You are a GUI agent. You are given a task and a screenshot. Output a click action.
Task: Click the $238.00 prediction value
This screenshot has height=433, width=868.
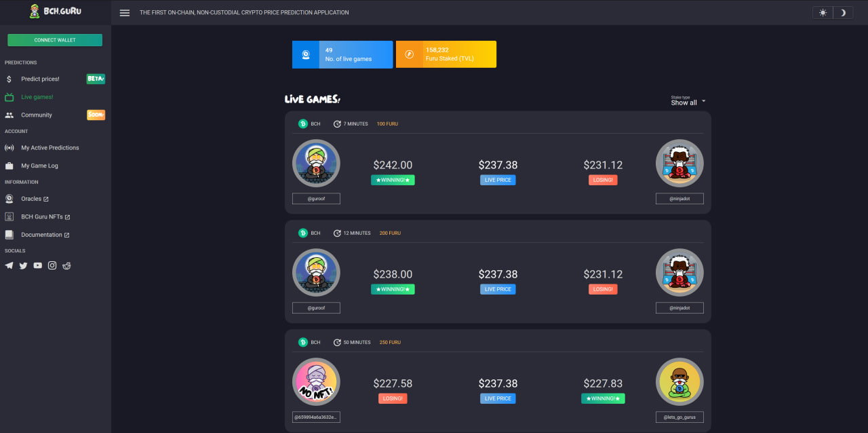[x=393, y=274]
